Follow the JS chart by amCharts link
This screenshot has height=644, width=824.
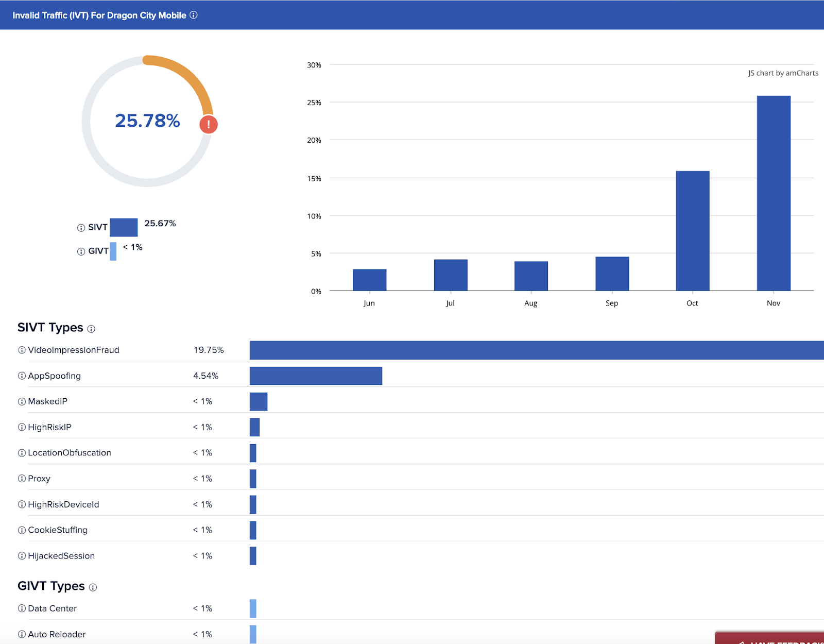[x=783, y=73]
